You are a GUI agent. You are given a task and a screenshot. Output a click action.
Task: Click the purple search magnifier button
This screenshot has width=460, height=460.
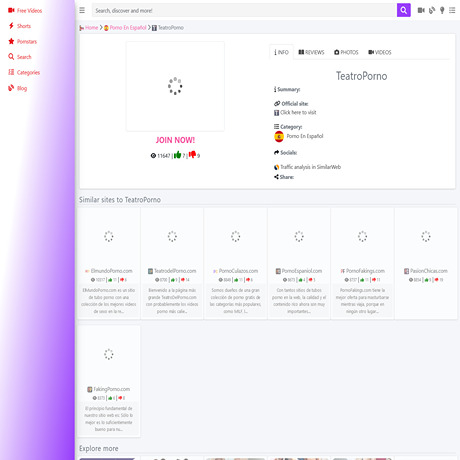pyautogui.click(x=403, y=10)
